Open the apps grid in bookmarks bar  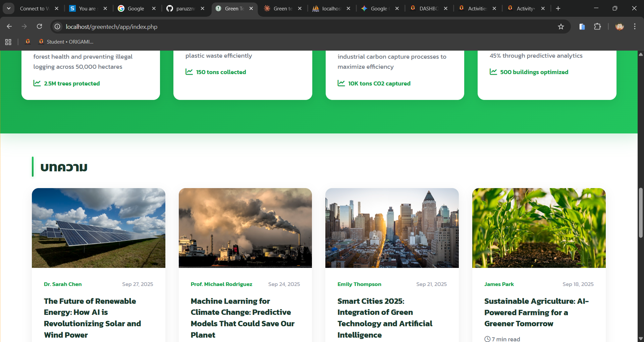(8, 42)
